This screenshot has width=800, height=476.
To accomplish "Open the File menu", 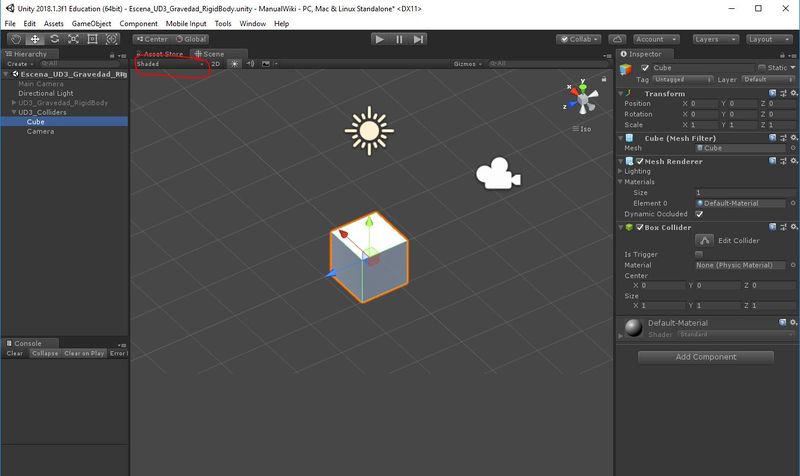I will 10,23.
